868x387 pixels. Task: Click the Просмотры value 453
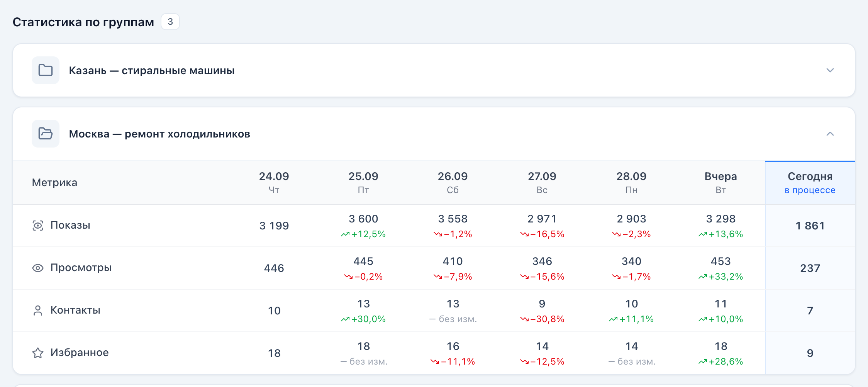click(x=721, y=261)
